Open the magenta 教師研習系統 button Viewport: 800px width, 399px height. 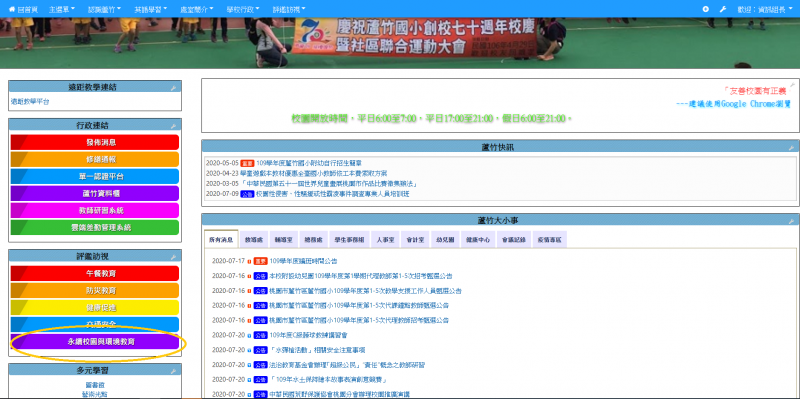tap(95, 210)
